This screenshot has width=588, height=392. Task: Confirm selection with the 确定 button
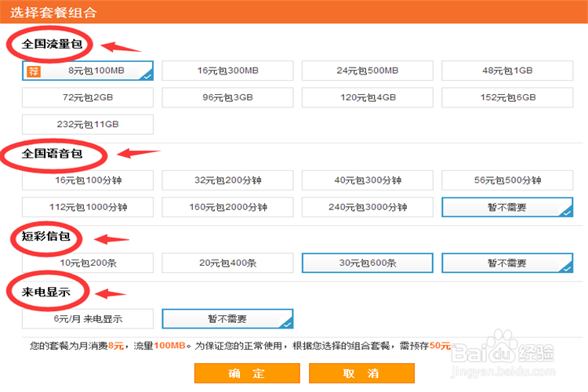click(247, 373)
